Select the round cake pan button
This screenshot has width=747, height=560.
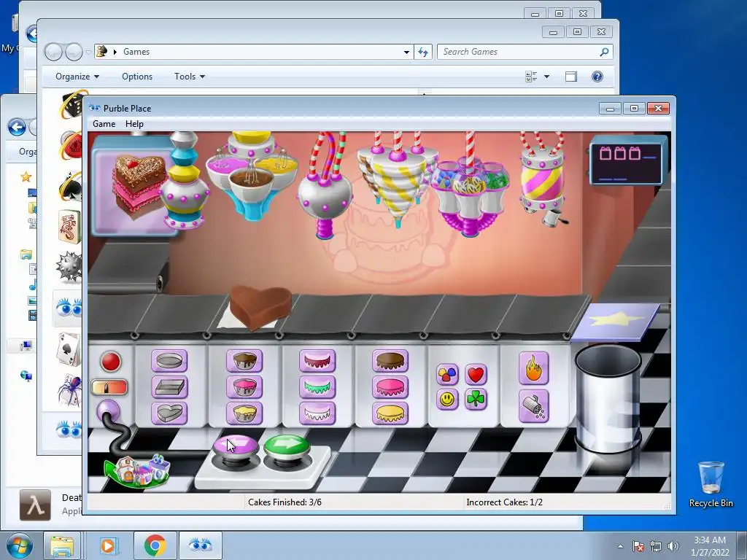pos(169,361)
